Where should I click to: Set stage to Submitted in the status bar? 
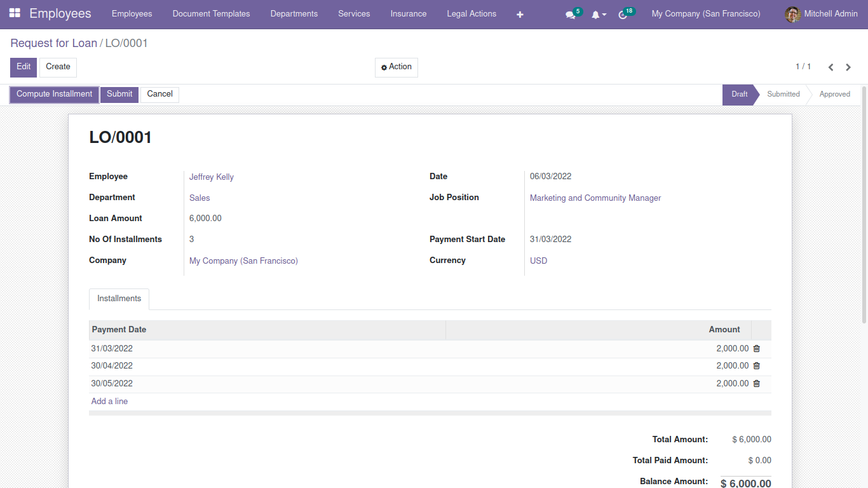783,94
